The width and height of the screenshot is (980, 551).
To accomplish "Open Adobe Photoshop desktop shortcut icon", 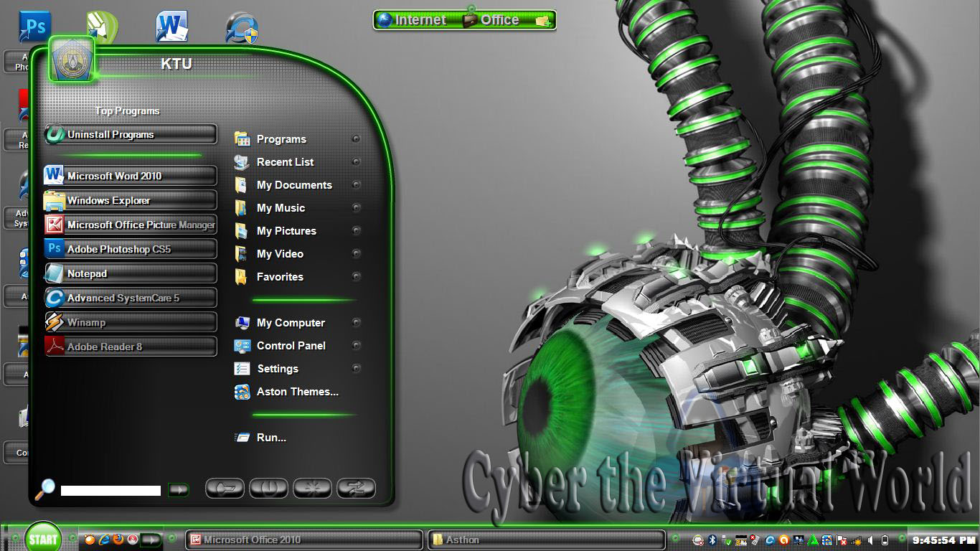I will [x=34, y=27].
